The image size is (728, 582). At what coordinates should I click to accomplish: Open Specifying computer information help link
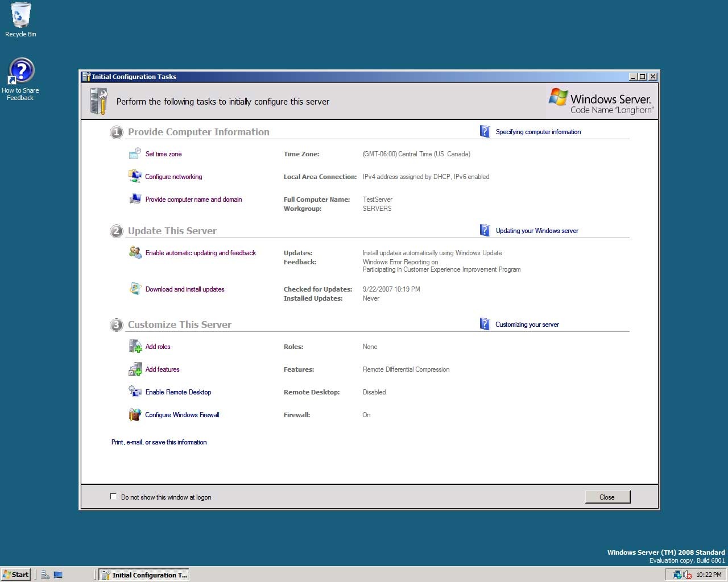[x=538, y=132]
